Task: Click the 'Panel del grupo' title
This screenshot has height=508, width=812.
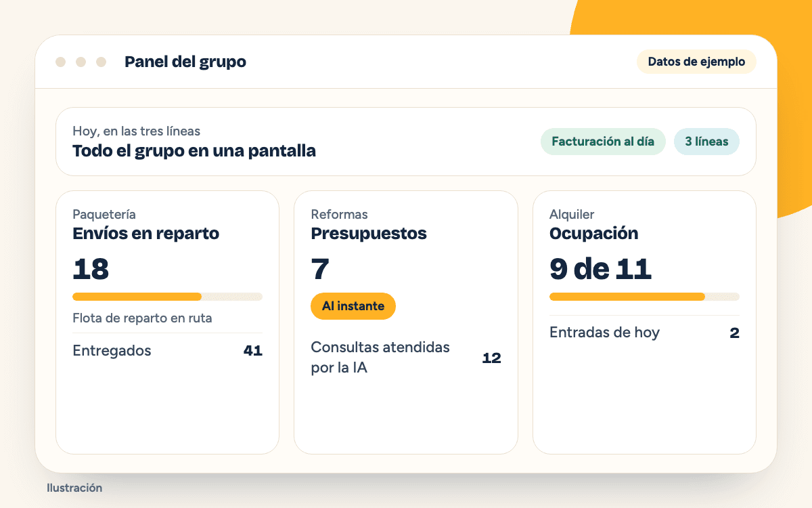Action: coord(185,62)
